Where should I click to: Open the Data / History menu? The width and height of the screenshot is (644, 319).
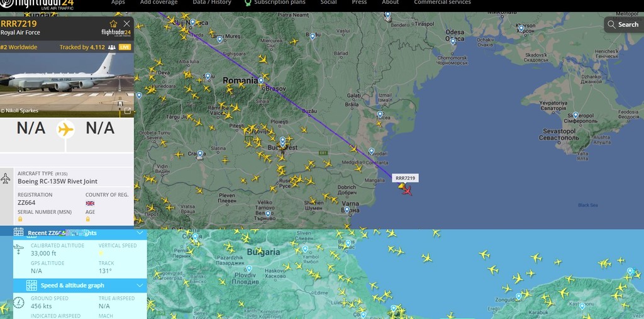pos(212,3)
